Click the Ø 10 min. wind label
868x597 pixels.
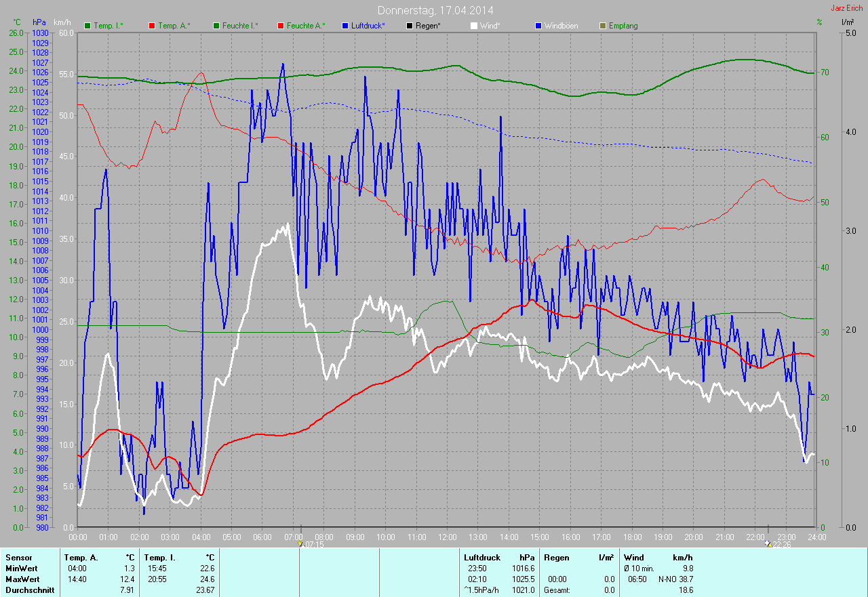click(639, 568)
